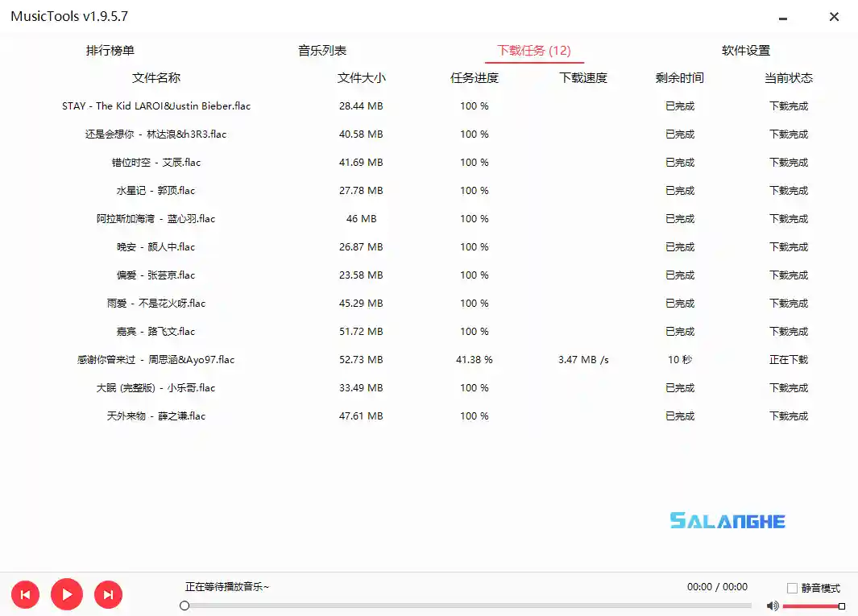Skip to the next track
Image resolution: width=858 pixels, height=616 pixels.
tap(108, 594)
